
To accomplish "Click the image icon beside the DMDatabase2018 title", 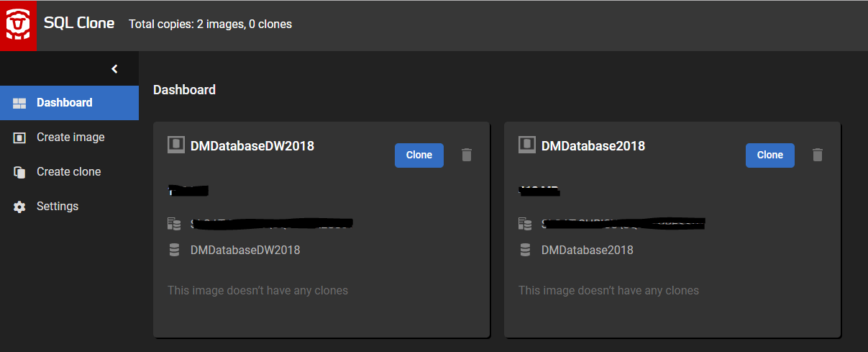I will [x=526, y=145].
